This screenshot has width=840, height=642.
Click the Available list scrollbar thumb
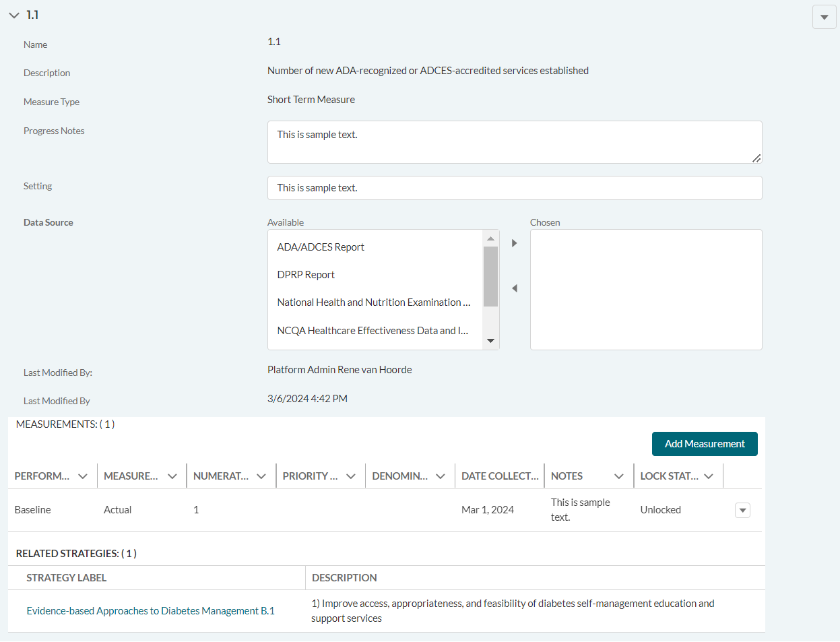click(490, 276)
